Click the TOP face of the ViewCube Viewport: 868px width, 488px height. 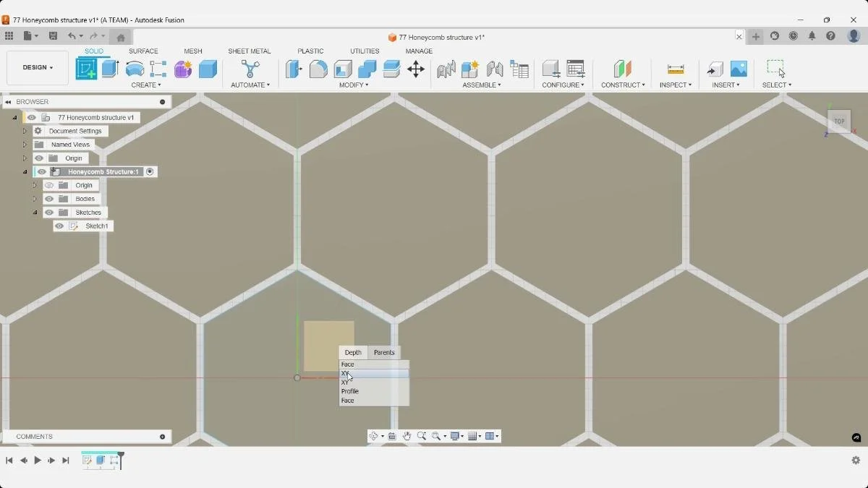point(839,121)
